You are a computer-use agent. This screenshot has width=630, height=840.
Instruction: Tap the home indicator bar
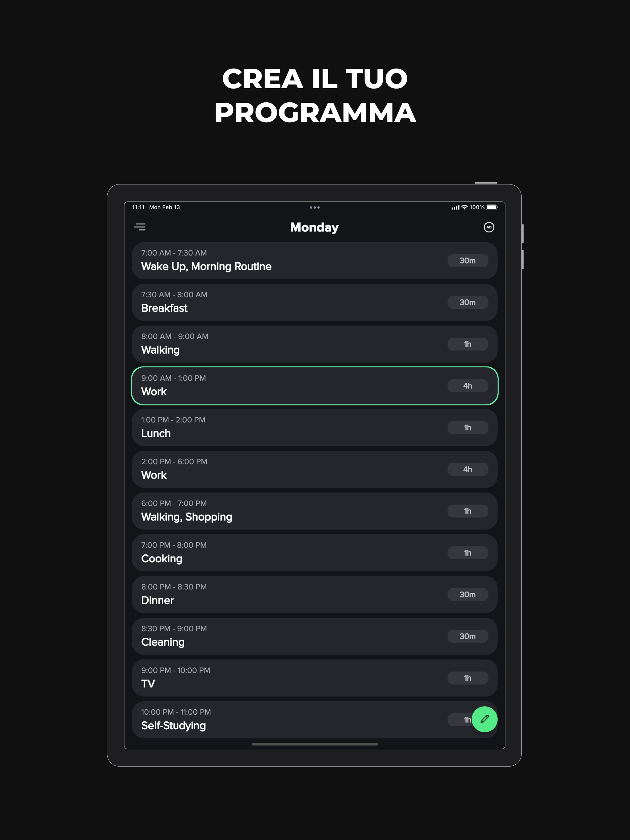tap(315, 744)
